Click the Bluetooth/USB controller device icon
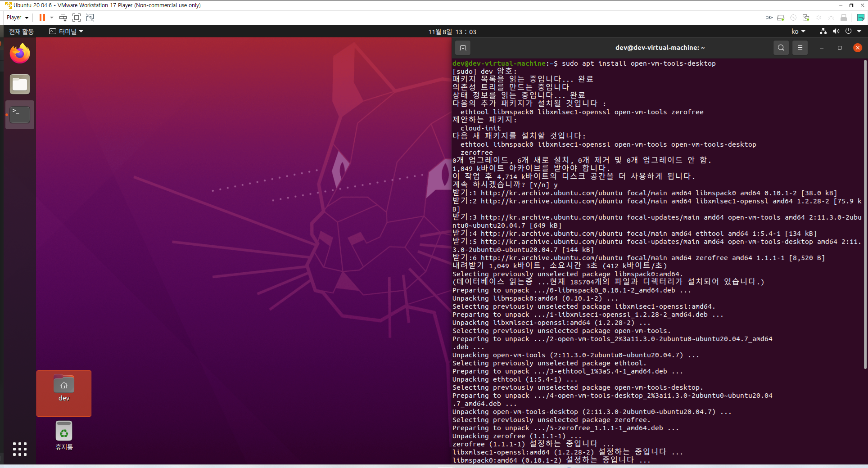Screen dimensions: 868x468 pyautogui.click(x=831, y=18)
